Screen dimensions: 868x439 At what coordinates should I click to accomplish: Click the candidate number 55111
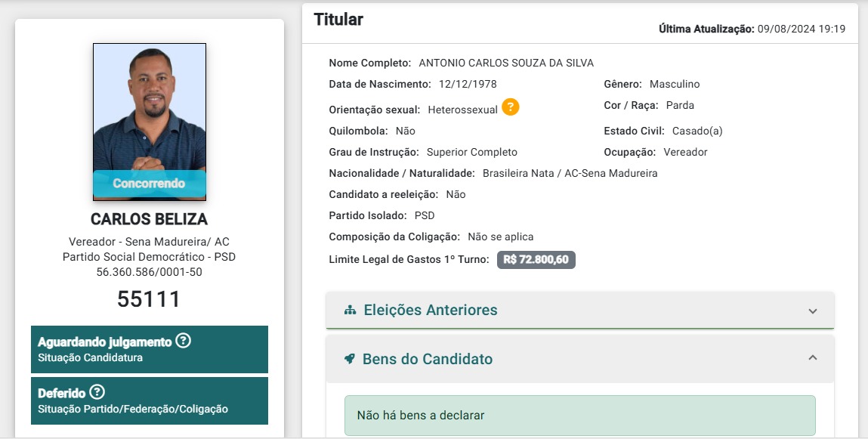pyautogui.click(x=149, y=299)
